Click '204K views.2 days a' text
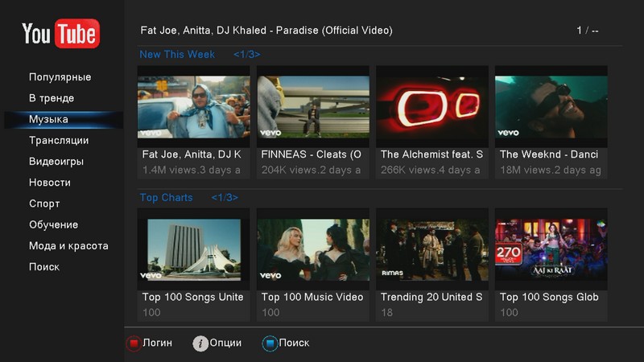 click(311, 170)
